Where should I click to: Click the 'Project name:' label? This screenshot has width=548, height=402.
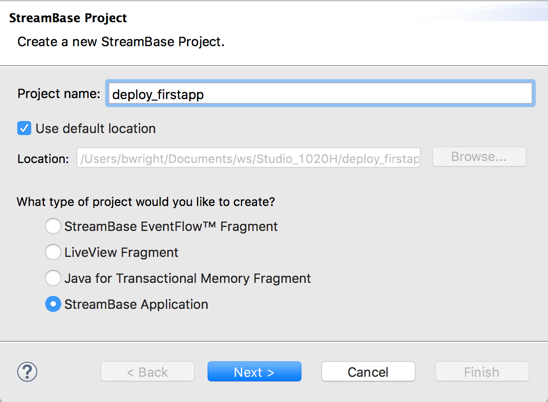tap(59, 94)
